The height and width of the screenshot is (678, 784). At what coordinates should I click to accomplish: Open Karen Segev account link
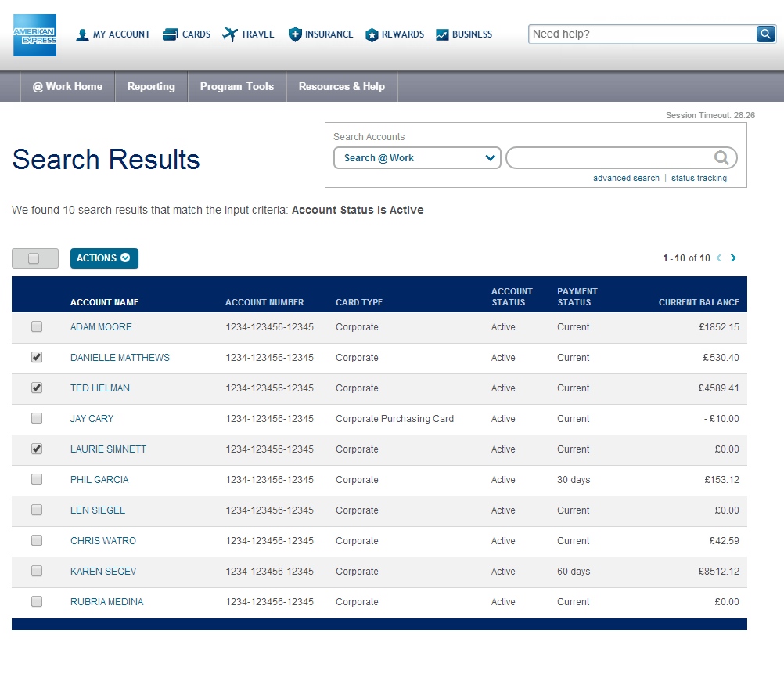103,572
